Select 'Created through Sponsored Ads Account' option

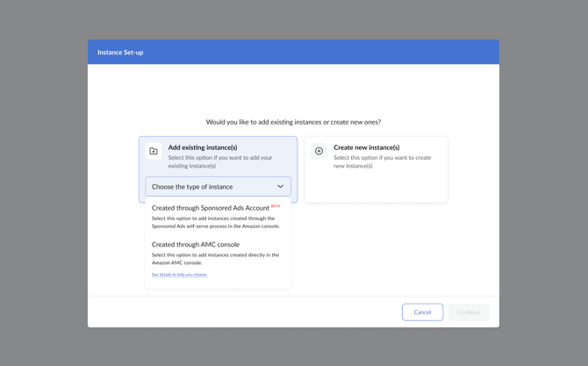(211, 208)
